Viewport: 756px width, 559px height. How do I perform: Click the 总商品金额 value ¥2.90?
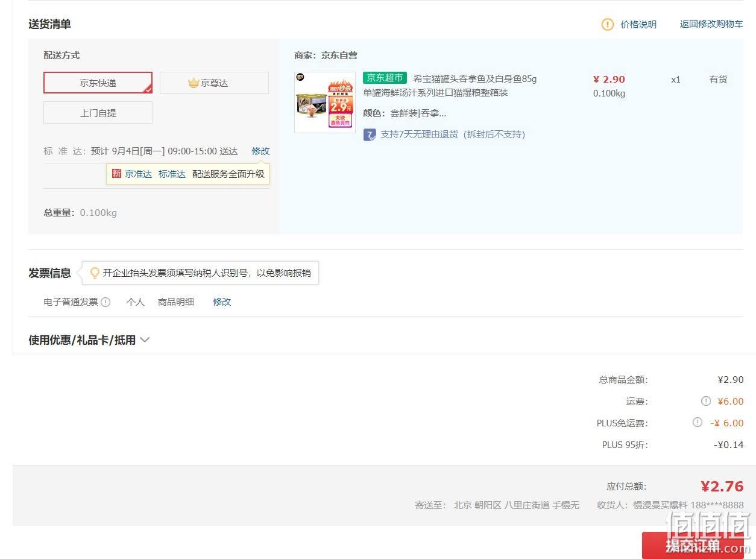pyautogui.click(x=731, y=380)
